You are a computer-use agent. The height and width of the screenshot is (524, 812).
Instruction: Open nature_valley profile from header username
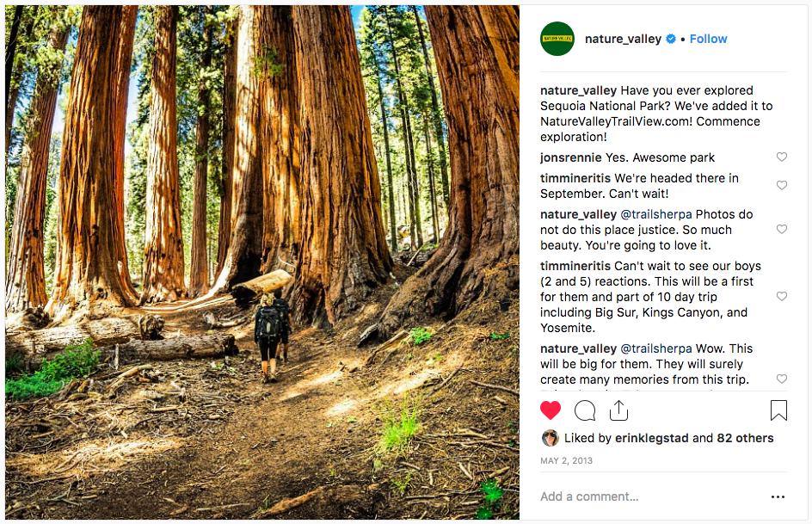coord(623,39)
